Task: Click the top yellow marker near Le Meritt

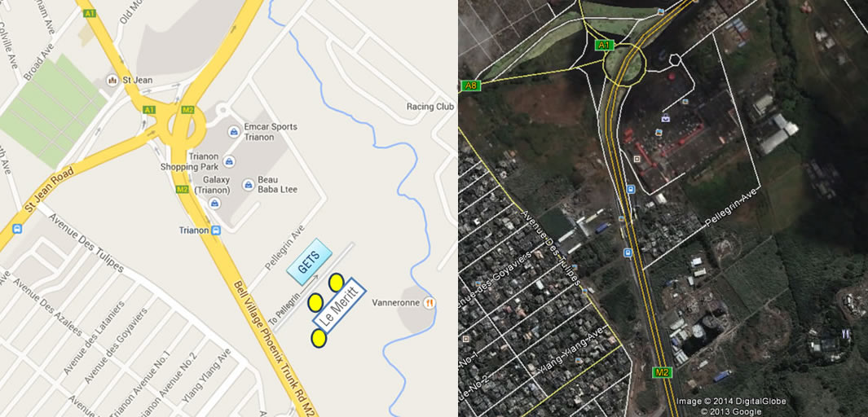Action: [x=336, y=283]
